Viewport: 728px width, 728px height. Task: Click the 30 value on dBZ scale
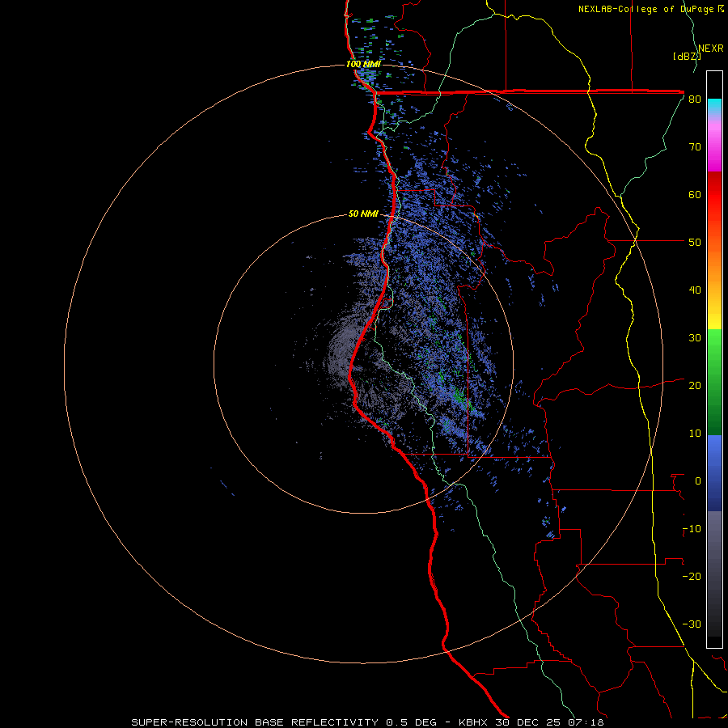click(x=695, y=338)
